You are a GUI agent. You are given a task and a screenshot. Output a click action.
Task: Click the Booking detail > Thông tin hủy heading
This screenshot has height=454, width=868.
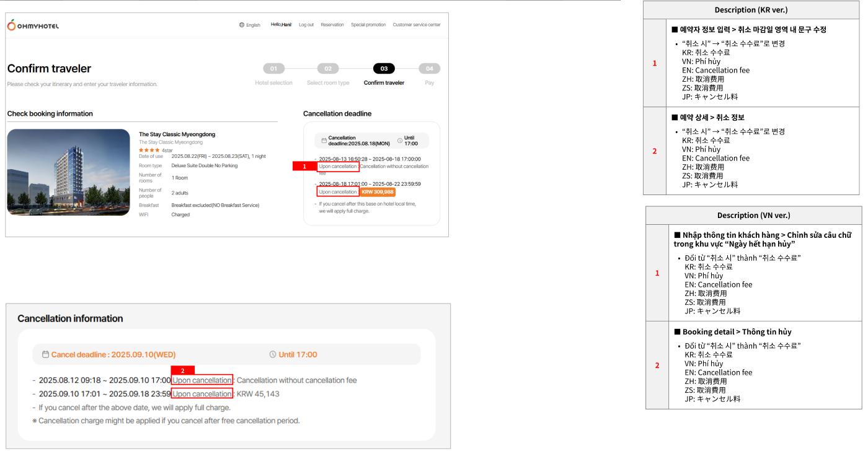coord(733,332)
